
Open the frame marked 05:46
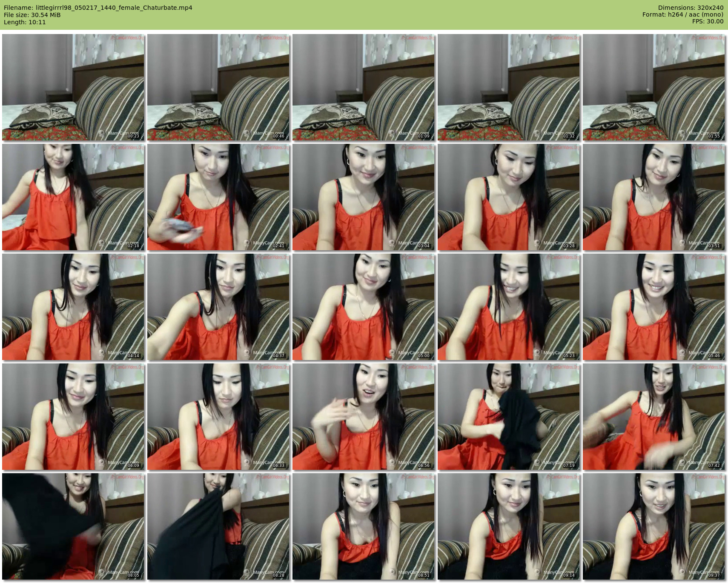[x=654, y=307]
